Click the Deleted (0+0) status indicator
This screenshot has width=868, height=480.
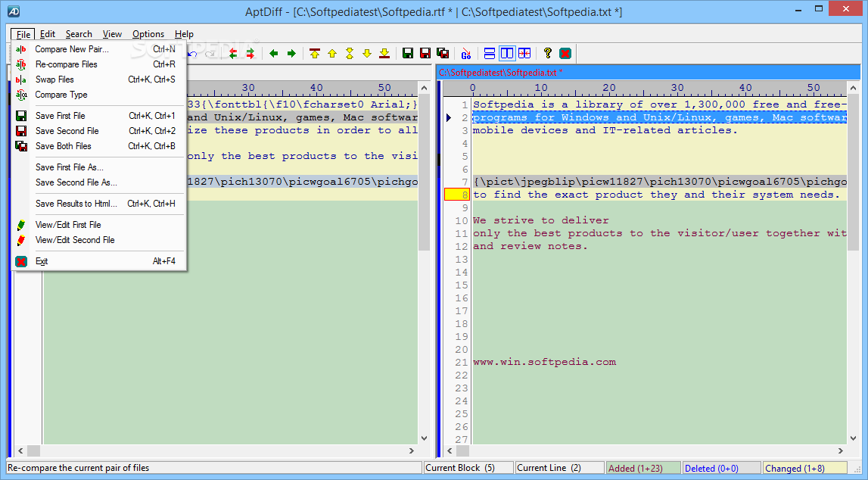click(x=721, y=469)
